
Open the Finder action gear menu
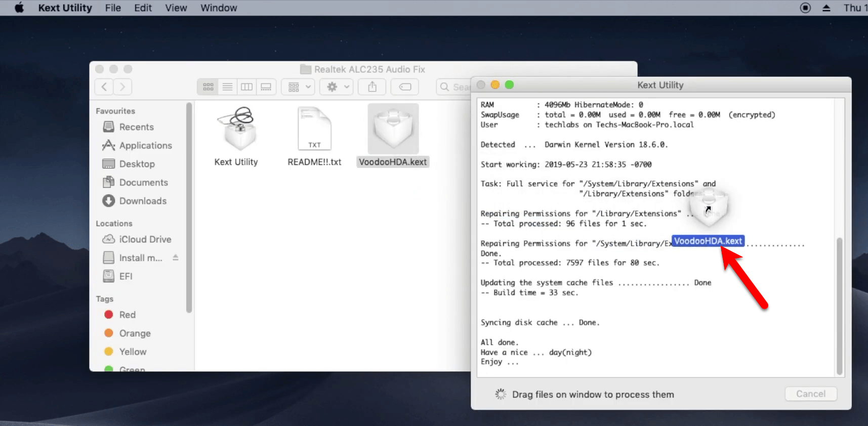click(337, 87)
